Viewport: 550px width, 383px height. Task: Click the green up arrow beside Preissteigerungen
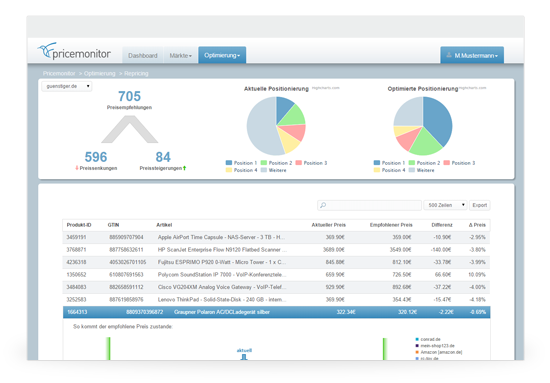click(x=185, y=168)
